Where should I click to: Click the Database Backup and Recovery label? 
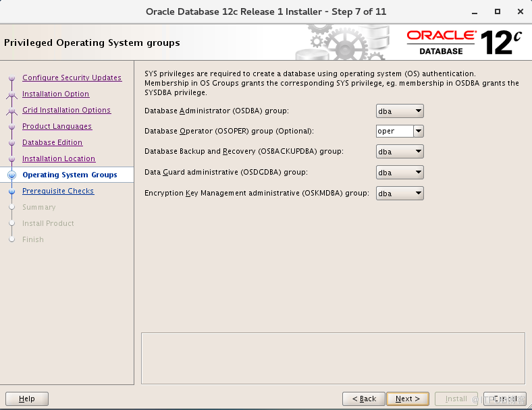244,152
